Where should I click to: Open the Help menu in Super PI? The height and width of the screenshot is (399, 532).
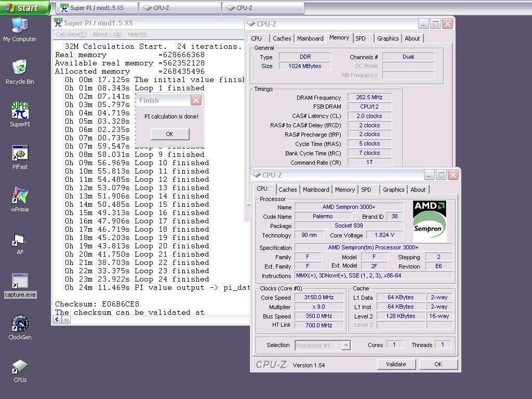coord(137,34)
